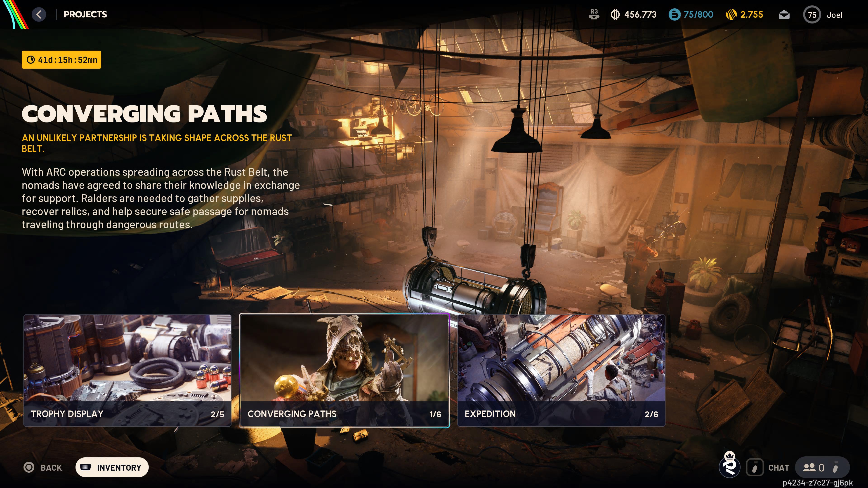Click the 2/5 progress on Trophy Display

click(x=217, y=414)
